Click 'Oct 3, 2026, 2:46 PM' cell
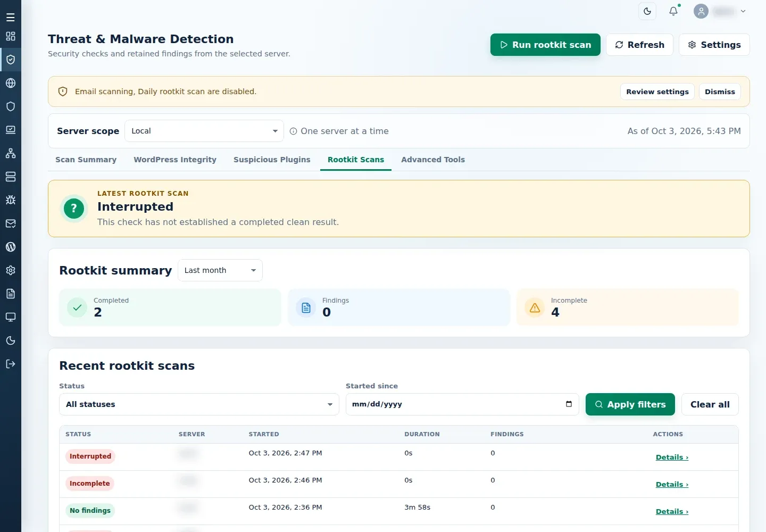 click(x=285, y=480)
